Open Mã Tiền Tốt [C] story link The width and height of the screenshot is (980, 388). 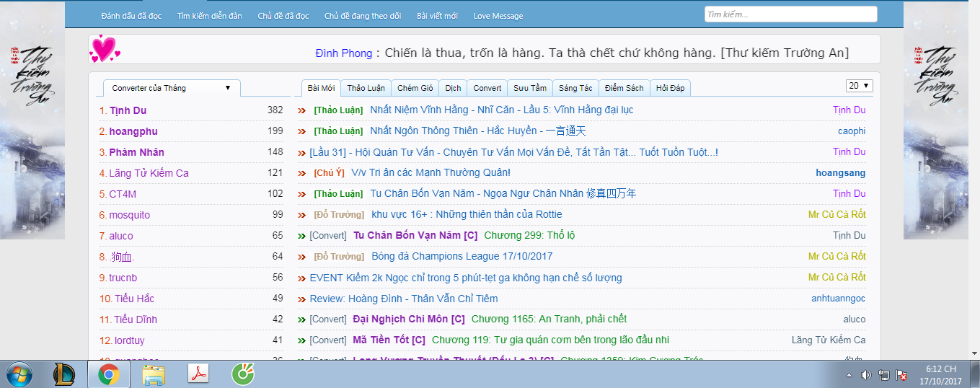click(x=389, y=340)
